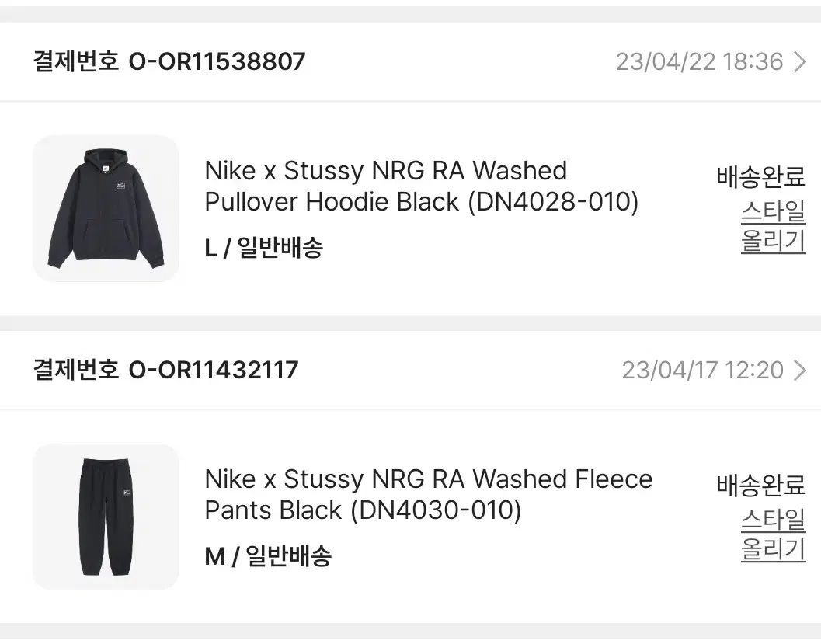Open 스타일 올리기 link for the hoodie

click(x=773, y=226)
